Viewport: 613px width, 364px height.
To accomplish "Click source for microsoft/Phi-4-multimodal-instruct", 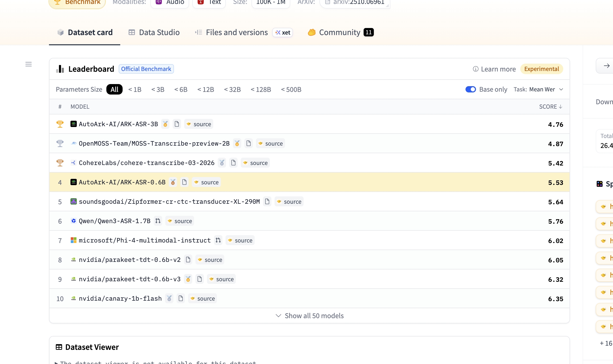I will pyautogui.click(x=240, y=240).
